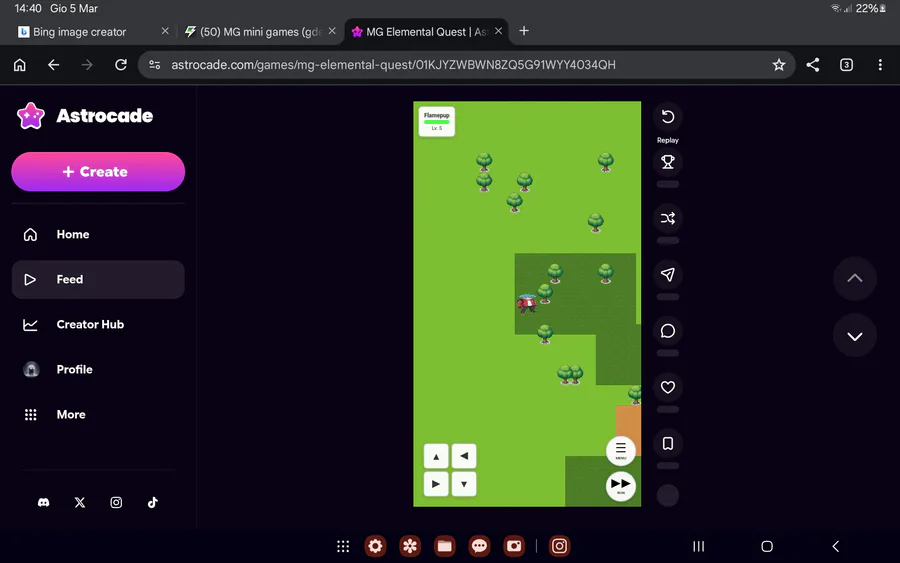Image resolution: width=900 pixels, height=563 pixels.
Task: Close the MG Elemental Quest tab
Action: tap(498, 31)
